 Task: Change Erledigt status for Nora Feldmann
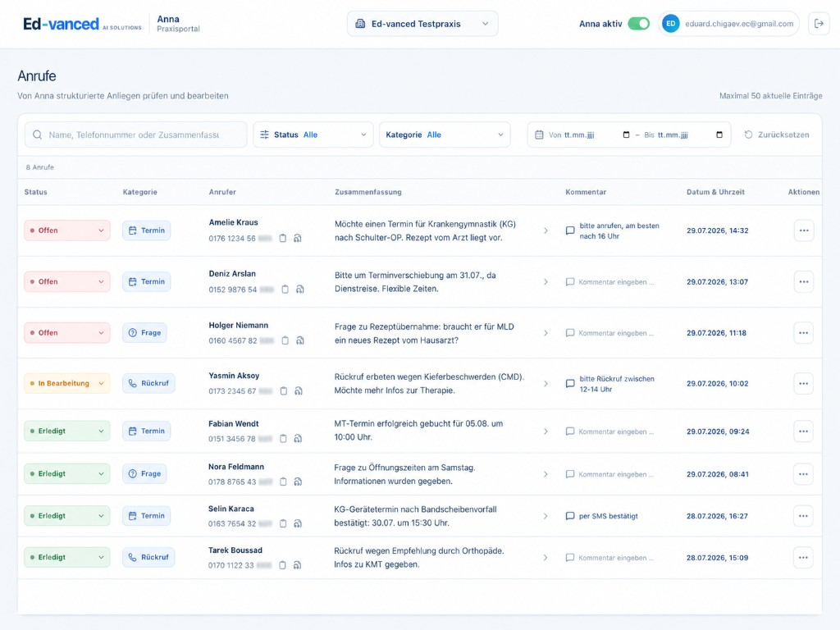[67, 474]
